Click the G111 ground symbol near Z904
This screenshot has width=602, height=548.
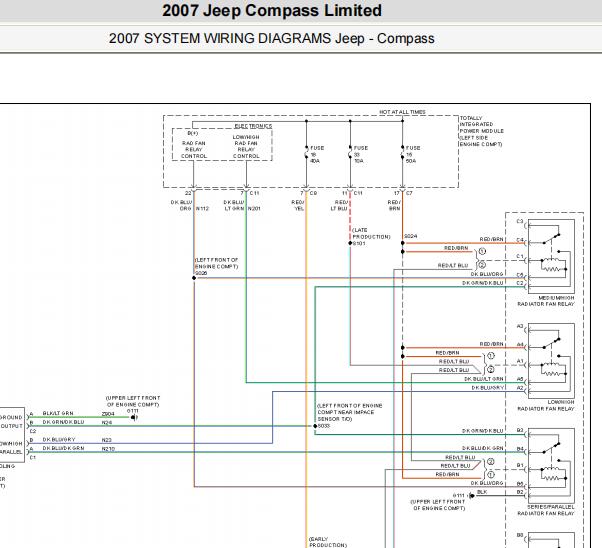133,417
